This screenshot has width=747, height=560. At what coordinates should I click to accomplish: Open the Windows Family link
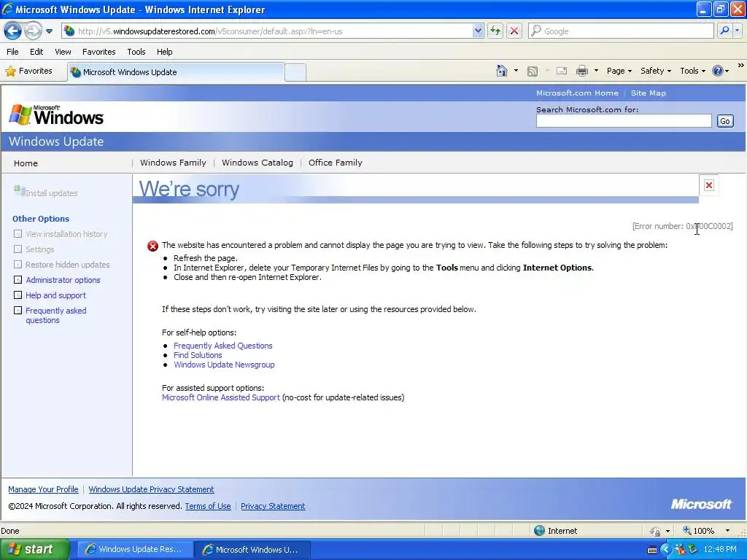click(173, 163)
